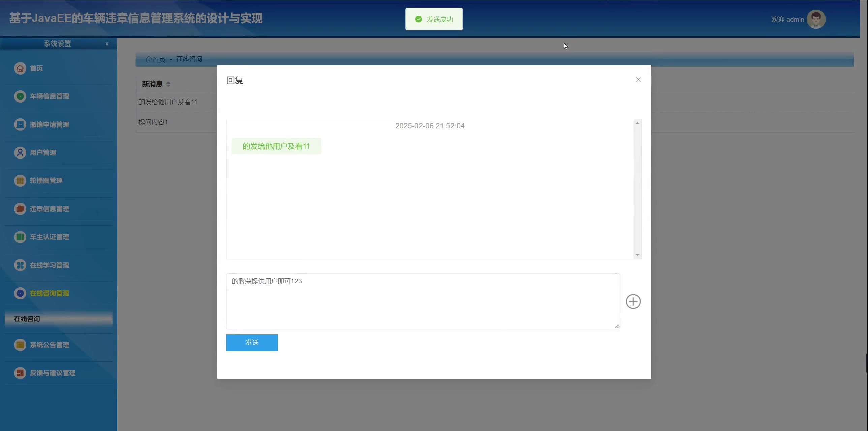Click the 违章信息管理 icon

tap(20, 209)
